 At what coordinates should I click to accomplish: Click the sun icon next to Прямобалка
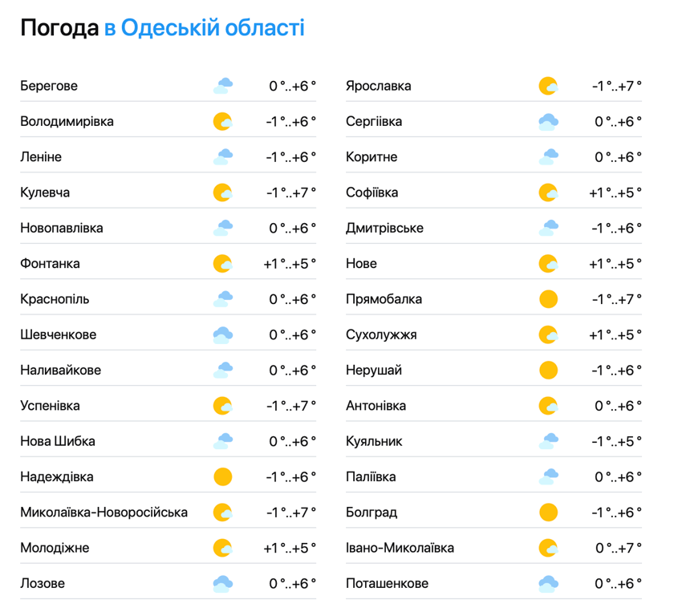point(549,299)
